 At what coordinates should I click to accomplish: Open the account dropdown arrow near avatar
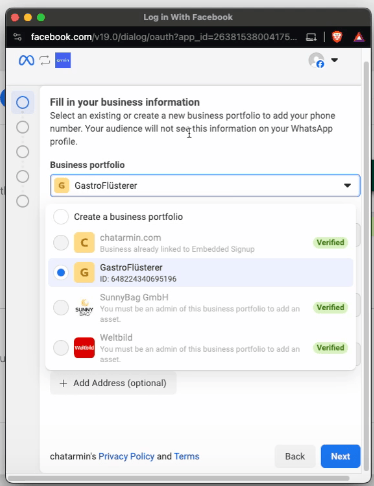click(334, 60)
